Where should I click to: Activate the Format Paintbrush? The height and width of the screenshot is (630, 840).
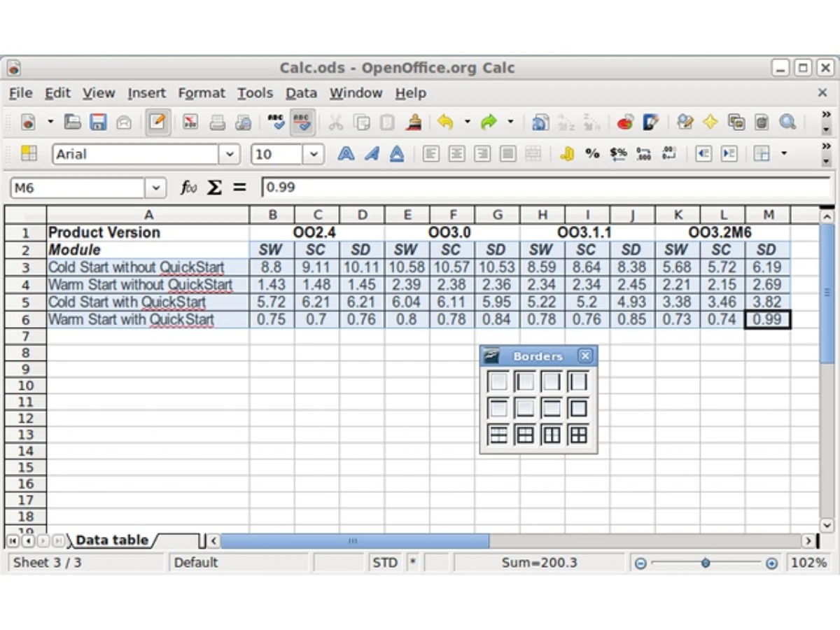pyautogui.click(x=414, y=122)
